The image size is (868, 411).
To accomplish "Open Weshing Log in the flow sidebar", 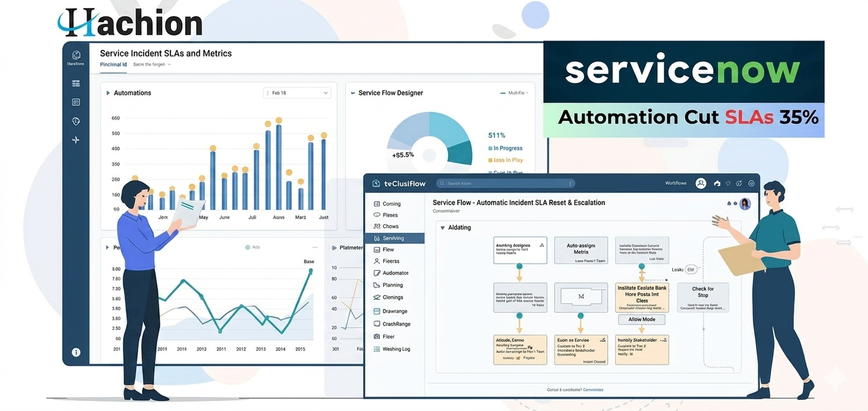I will tap(391, 349).
